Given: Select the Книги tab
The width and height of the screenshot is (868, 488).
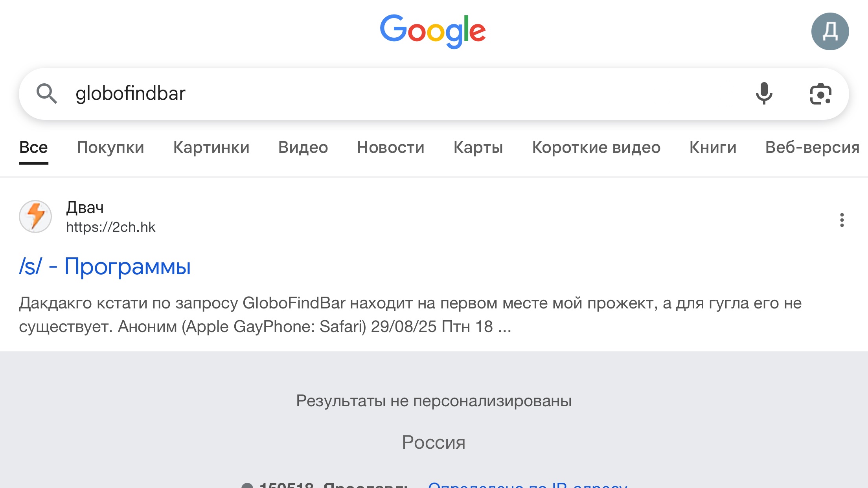Looking at the screenshot, I should (x=713, y=147).
